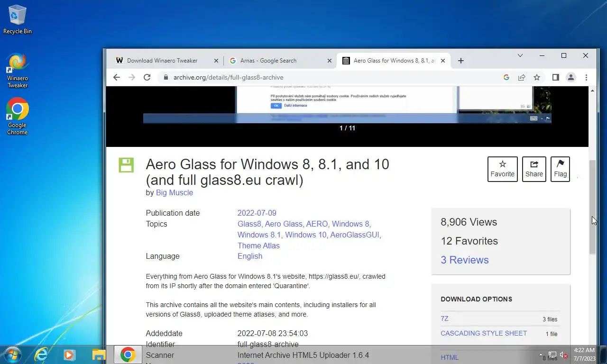
Task: Open the Aero Glass topic link
Action: tap(284, 224)
